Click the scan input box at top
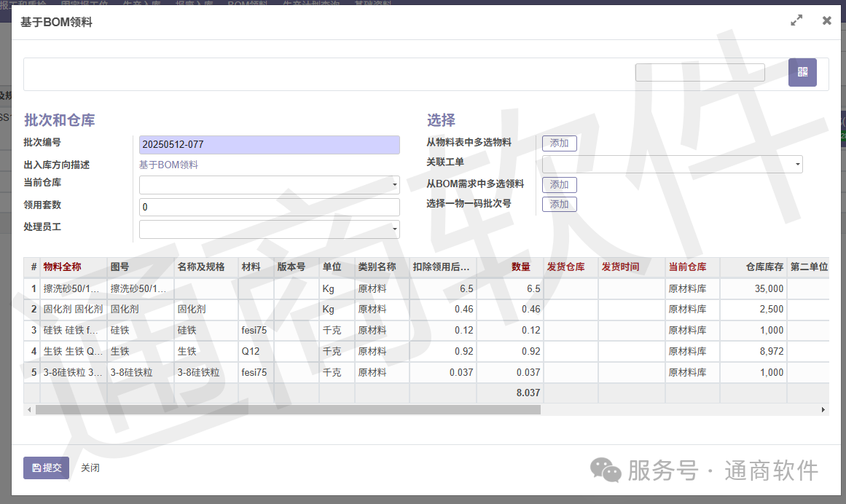Image resolution: width=846 pixels, height=504 pixels. 700,72
